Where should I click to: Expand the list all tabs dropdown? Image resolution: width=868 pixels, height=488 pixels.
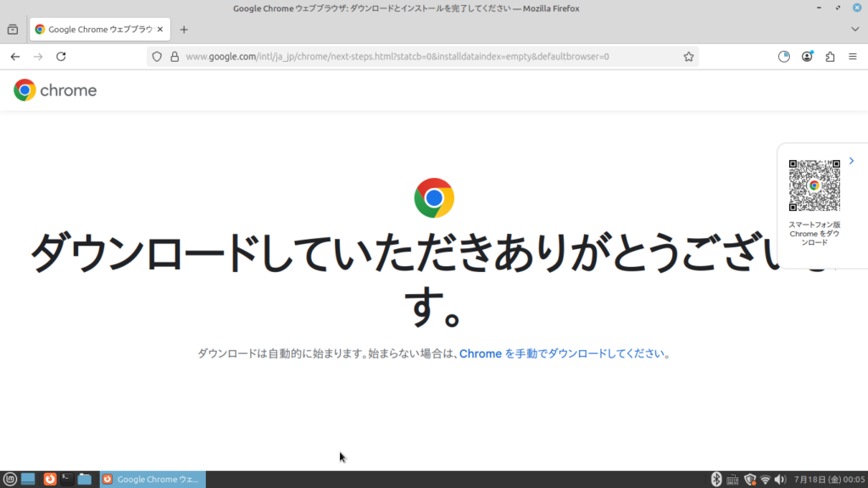(x=854, y=29)
